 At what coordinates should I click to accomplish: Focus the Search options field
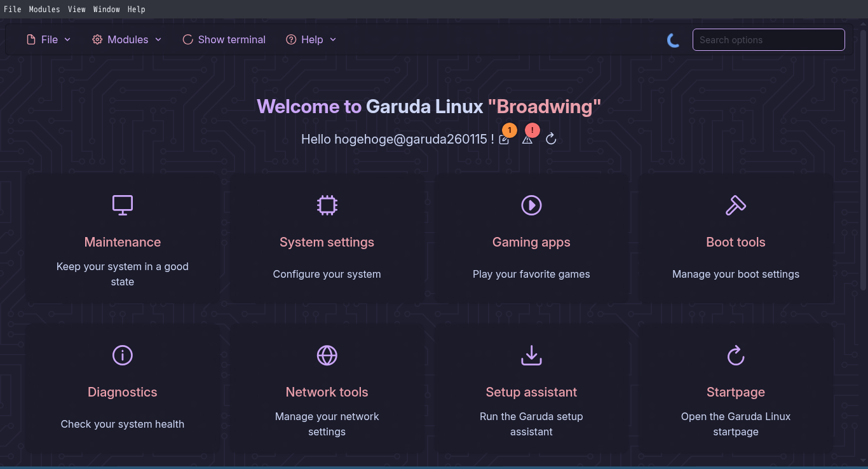click(769, 39)
